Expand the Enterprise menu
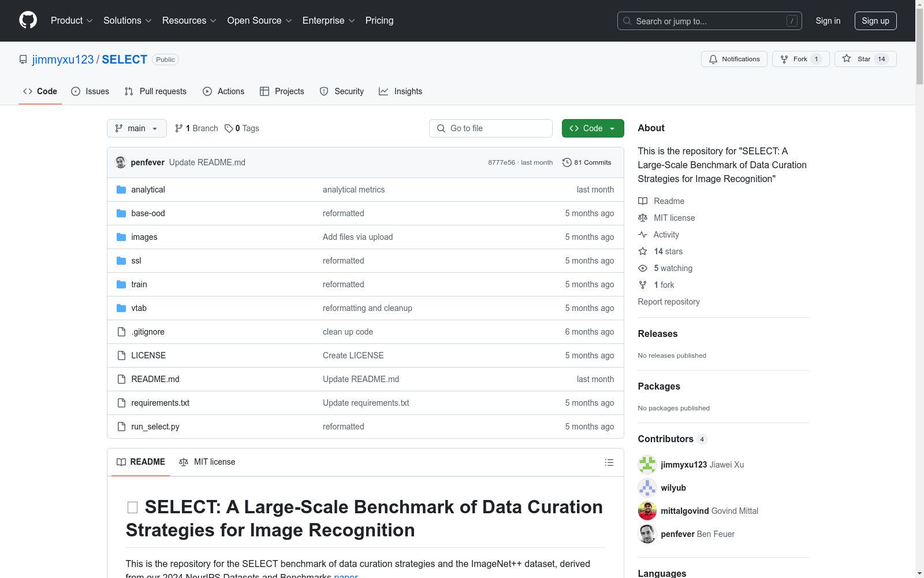Image resolution: width=924 pixels, height=578 pixels. click(329, 20)
